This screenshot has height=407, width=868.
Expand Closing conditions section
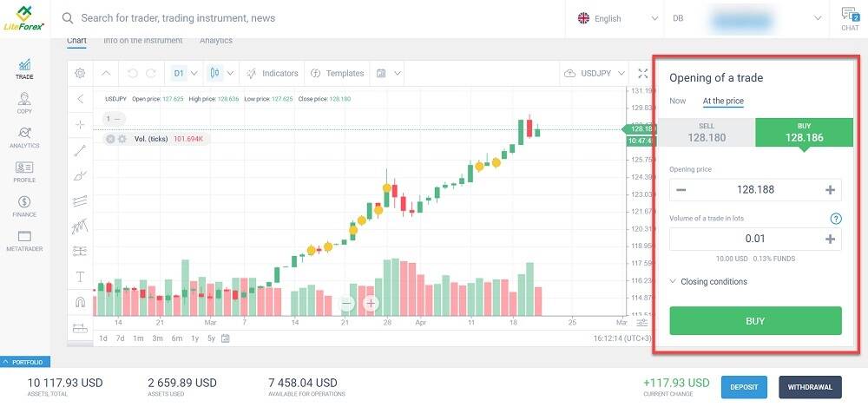tap(708, 281)
